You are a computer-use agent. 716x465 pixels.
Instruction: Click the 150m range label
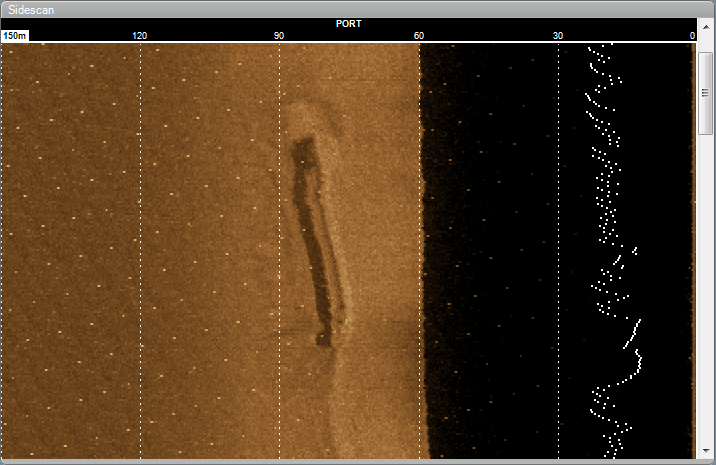click(x=15, y=36)
